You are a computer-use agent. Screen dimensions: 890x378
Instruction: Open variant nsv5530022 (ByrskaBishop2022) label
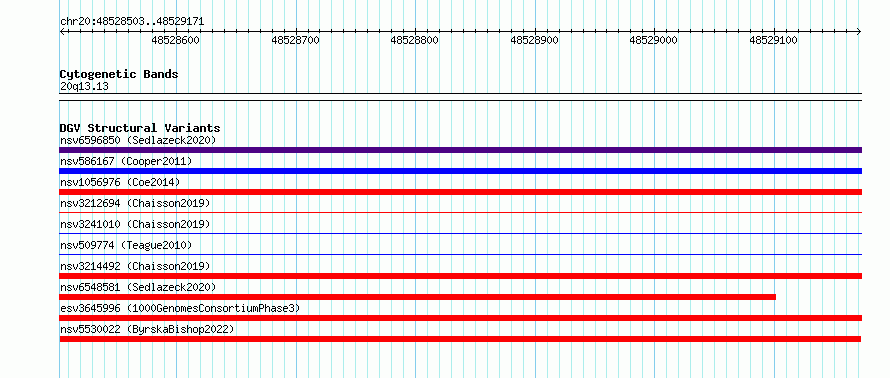pyautogui.click(x=147, y=329)
